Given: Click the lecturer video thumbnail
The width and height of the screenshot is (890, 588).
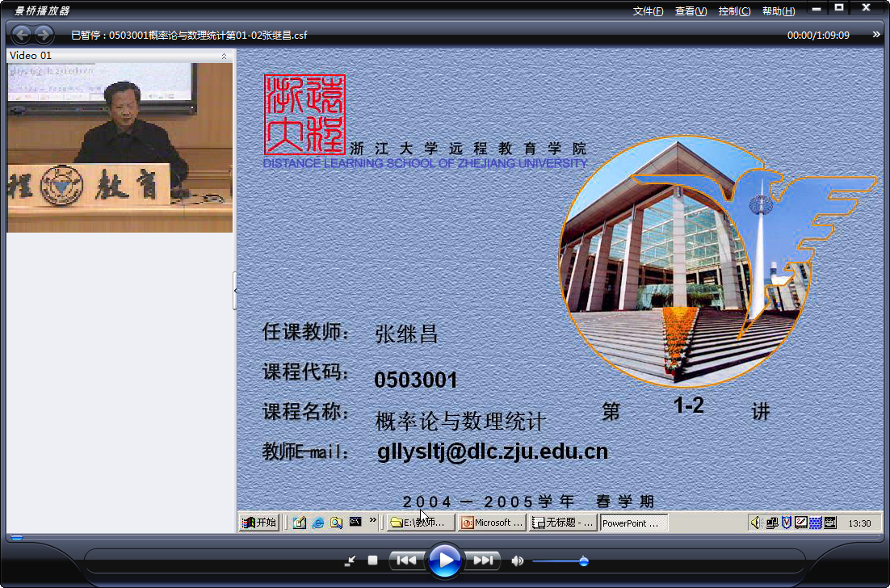Looking at the screenshot, I should 120,148.
